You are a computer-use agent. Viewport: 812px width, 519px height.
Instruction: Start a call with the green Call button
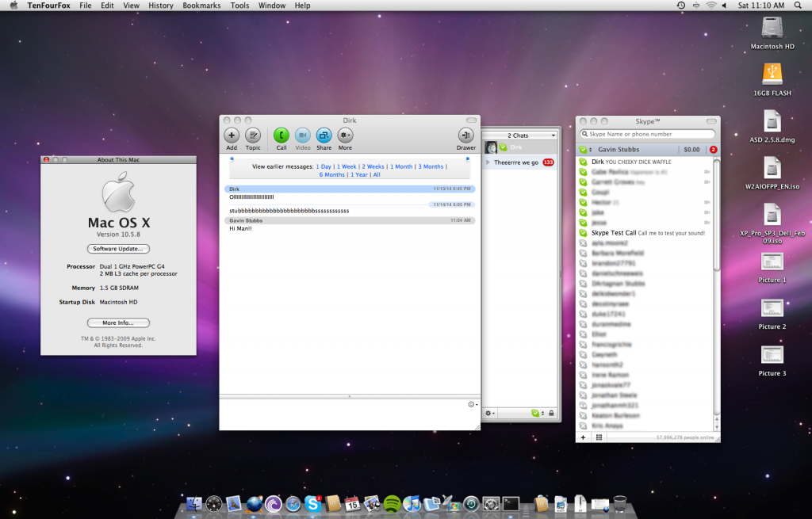(x=282, y=135)
